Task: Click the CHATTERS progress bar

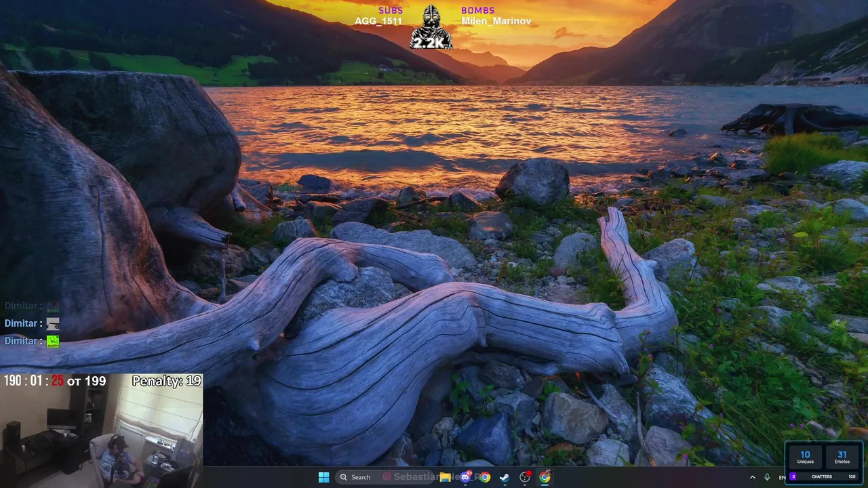Action: 824,476
